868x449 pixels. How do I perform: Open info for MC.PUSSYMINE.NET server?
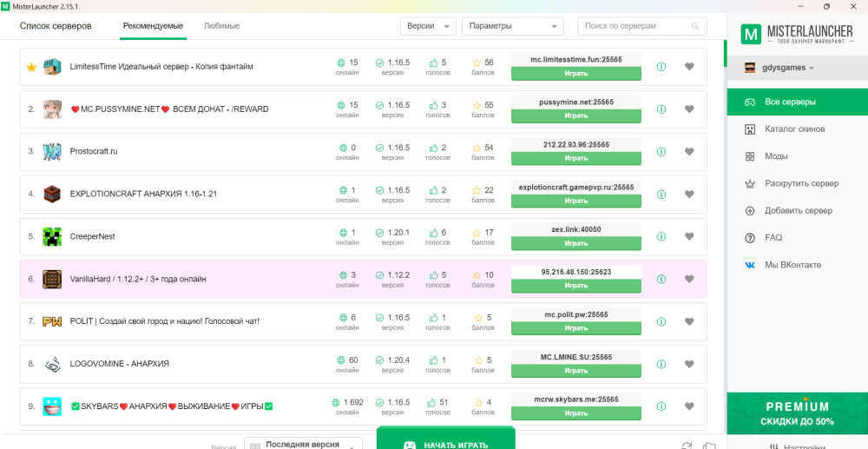pyautogui.click(x=661, y=109)
